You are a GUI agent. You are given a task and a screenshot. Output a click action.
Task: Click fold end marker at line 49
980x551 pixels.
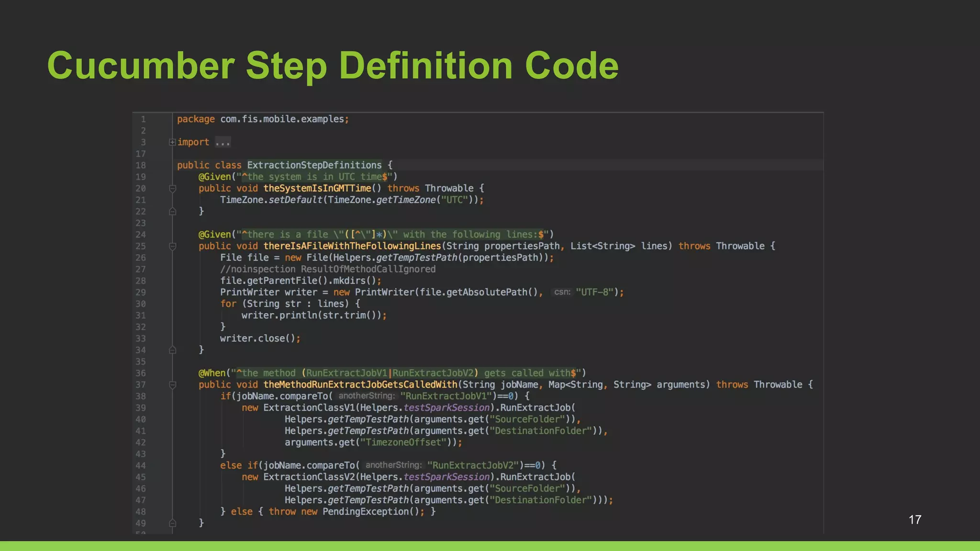(x=173, y=523)
